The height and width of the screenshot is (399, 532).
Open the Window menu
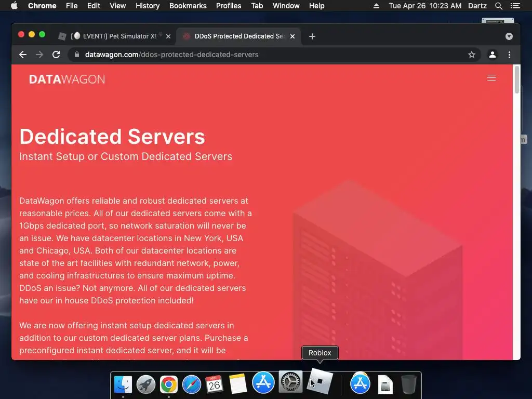coord(286,6)
